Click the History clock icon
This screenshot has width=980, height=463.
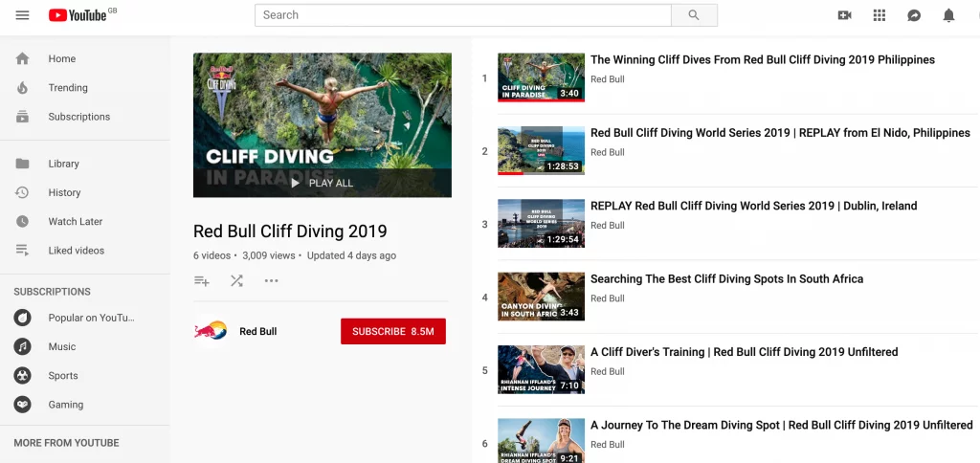(x=23, y=192)
